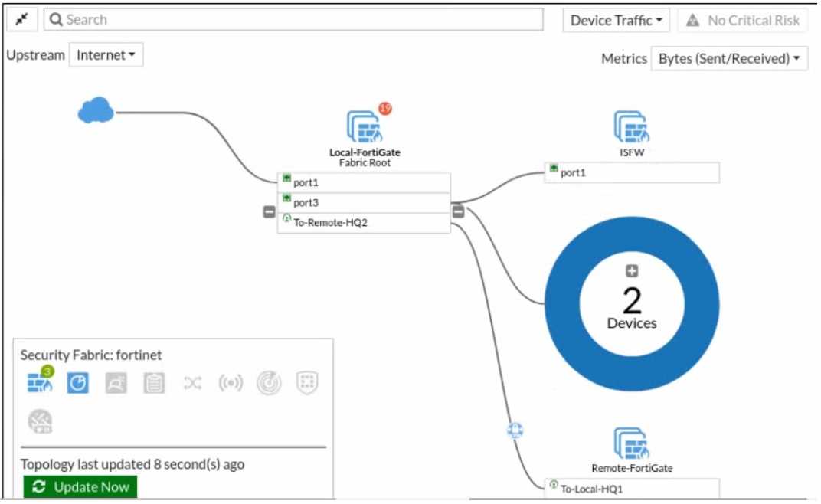Click the Internet cloud icon
The height and width of the screenshot is (504, 821).
pos(96,113)
